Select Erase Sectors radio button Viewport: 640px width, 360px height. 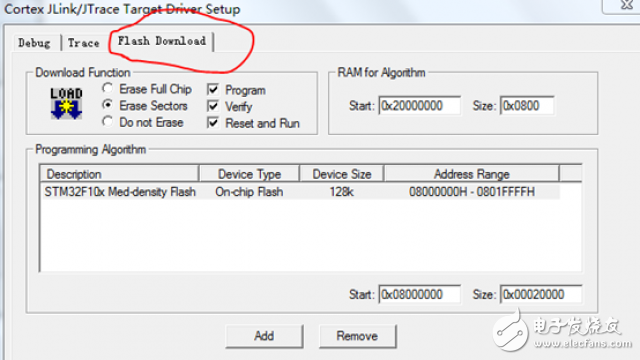108,105
